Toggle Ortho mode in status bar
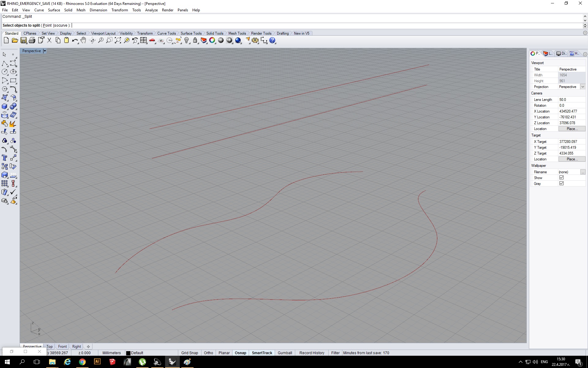588x368 pixels. coord(209,353)
